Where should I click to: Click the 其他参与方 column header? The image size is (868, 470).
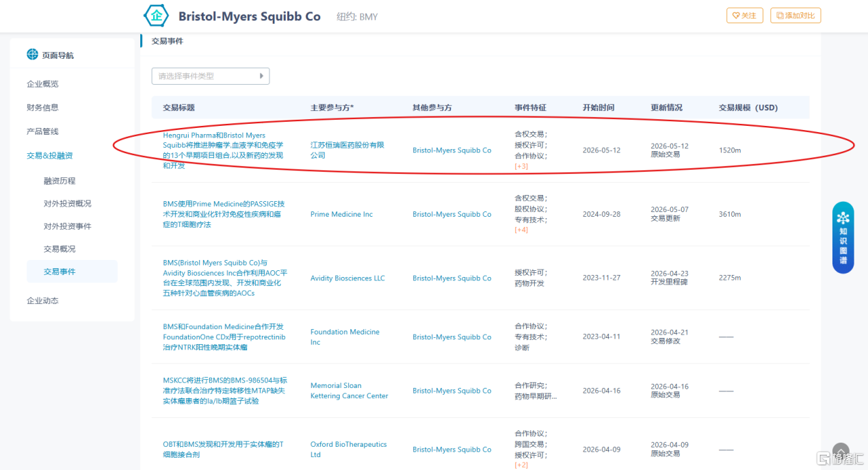coord(432,107)
